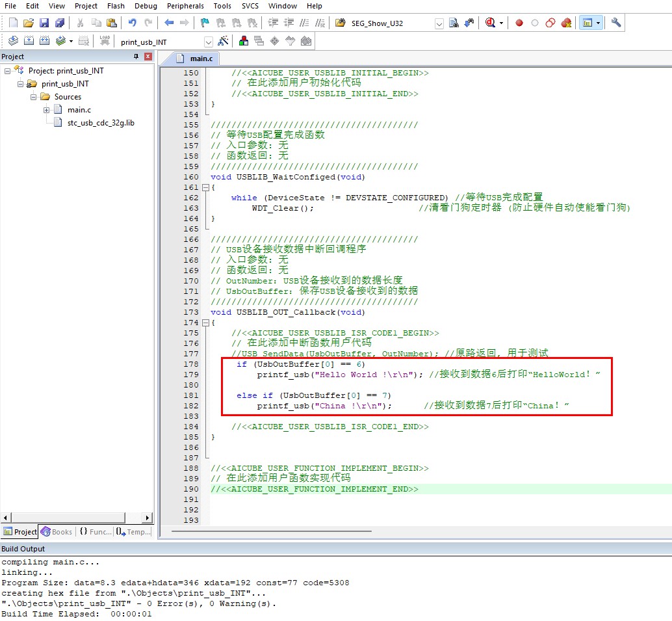Click the unindent selection icon
672x621 pixels.
click(289, 23)
